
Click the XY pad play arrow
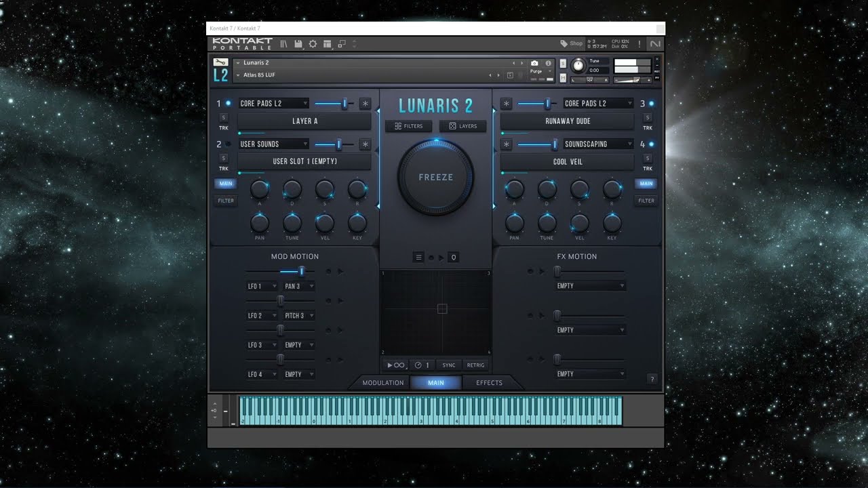coord(442,258)
